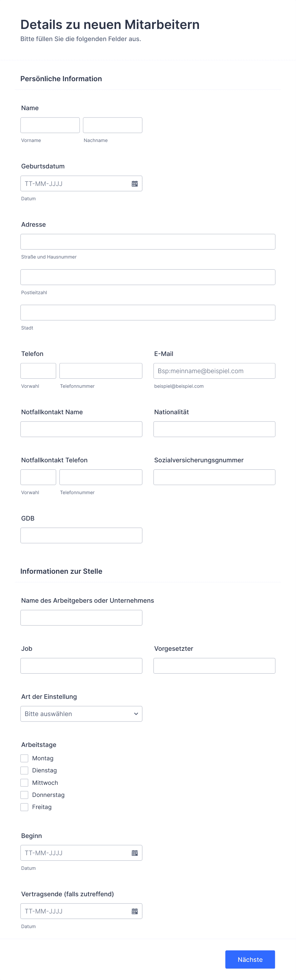
Task: Focus the GDB input field
Action: (81, 535)
